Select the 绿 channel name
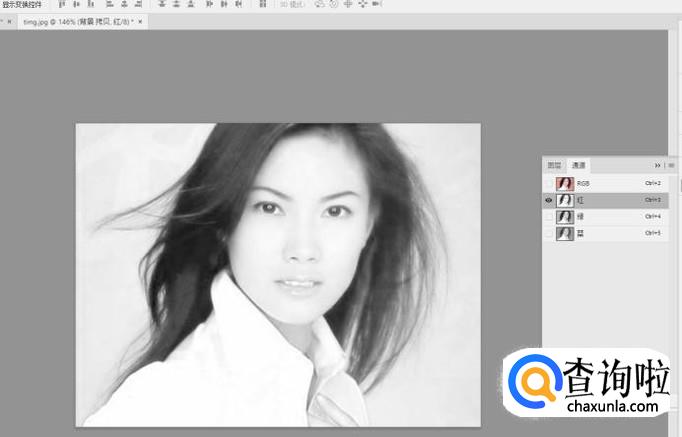The height and width of the screenshot is (437, 682). [x=580, y=217]
